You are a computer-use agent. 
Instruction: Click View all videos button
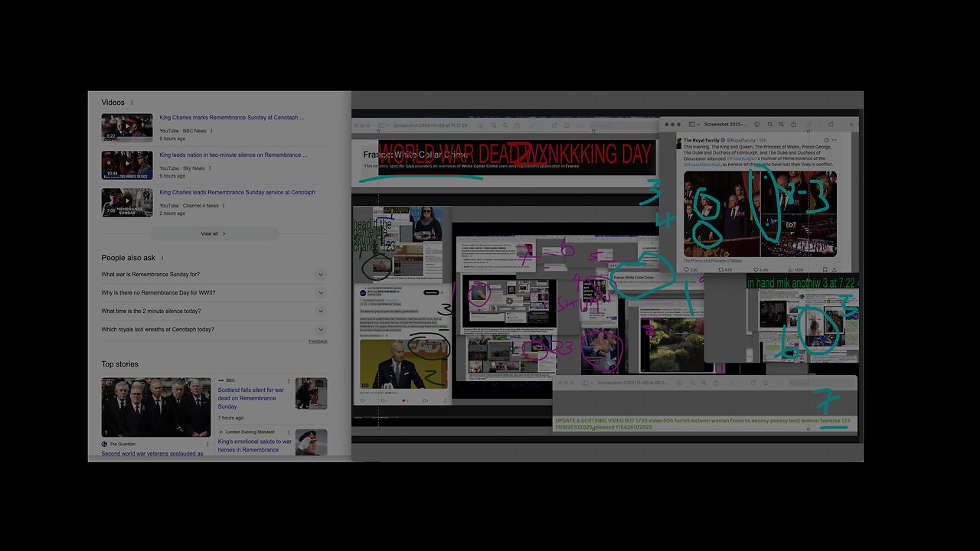(214, 233)
